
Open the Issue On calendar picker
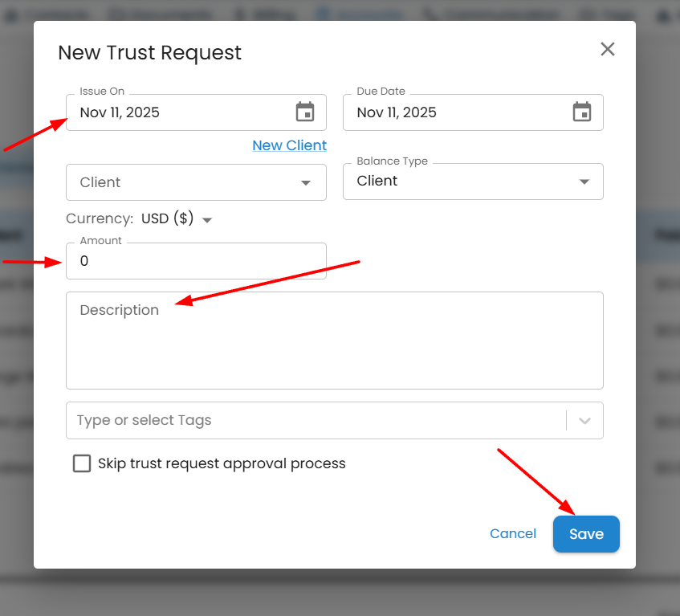coord(305,112)
